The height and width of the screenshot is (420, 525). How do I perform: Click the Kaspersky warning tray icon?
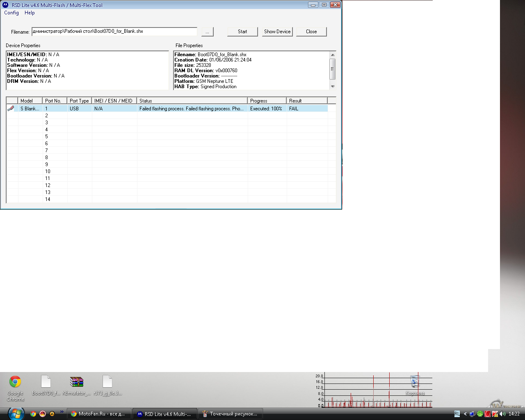pos(495,414)
